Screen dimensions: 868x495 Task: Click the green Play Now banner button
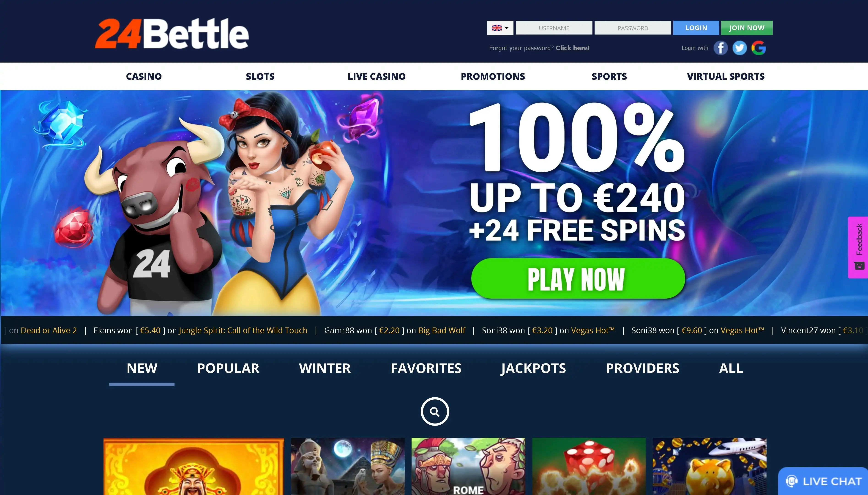(x=578, y=278)
